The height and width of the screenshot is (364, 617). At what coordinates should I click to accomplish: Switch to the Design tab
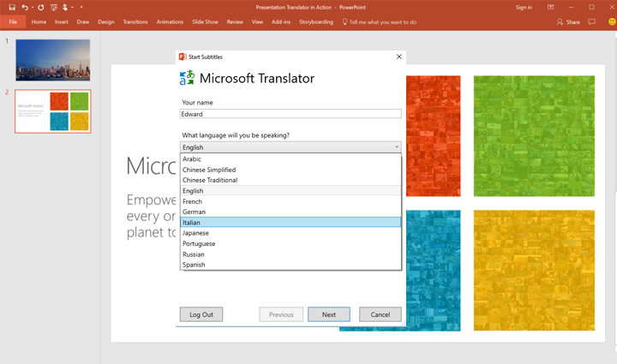(x=106, y=22)
